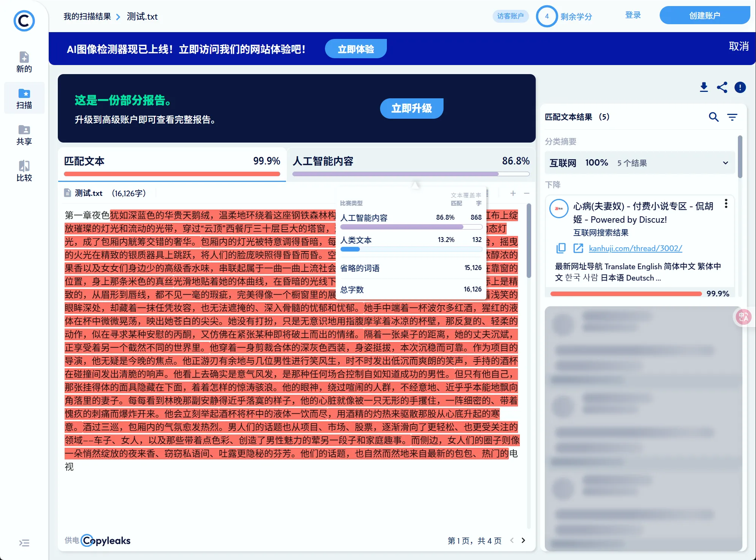
Task: Open 新的 scan in sidebar
Action: (24, 62)
